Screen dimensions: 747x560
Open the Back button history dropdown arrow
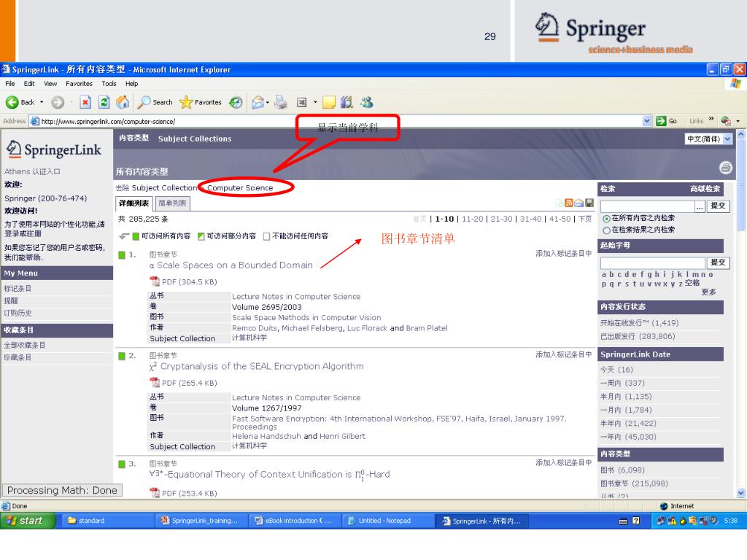tap(42, 102)
